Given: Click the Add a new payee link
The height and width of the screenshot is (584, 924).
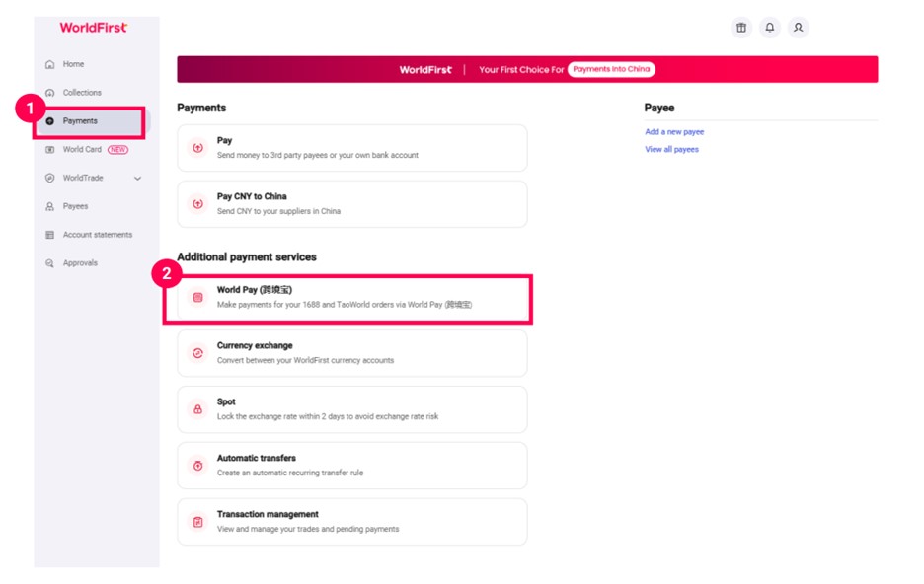Looking at the screenshot, I should click(674, 132).
